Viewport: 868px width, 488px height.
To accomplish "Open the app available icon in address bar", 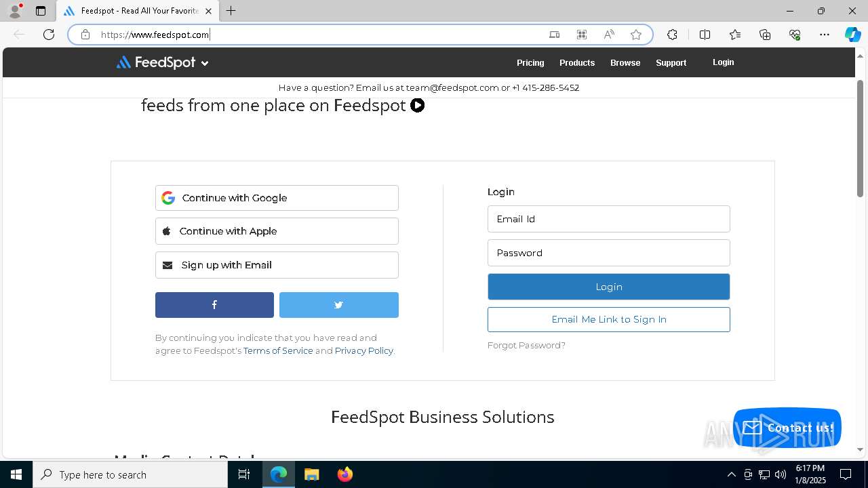I will [x=554, y=35].
